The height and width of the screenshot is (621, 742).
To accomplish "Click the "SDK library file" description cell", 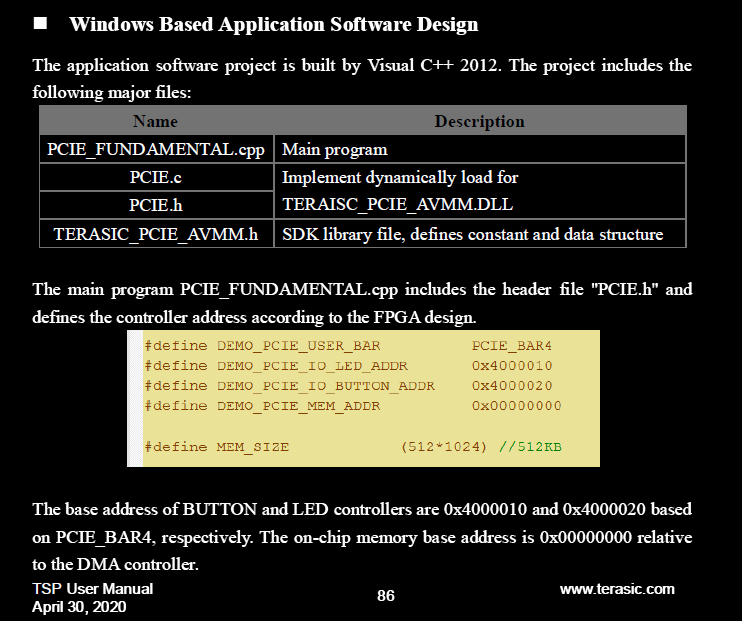I will (x=480, y=234).
